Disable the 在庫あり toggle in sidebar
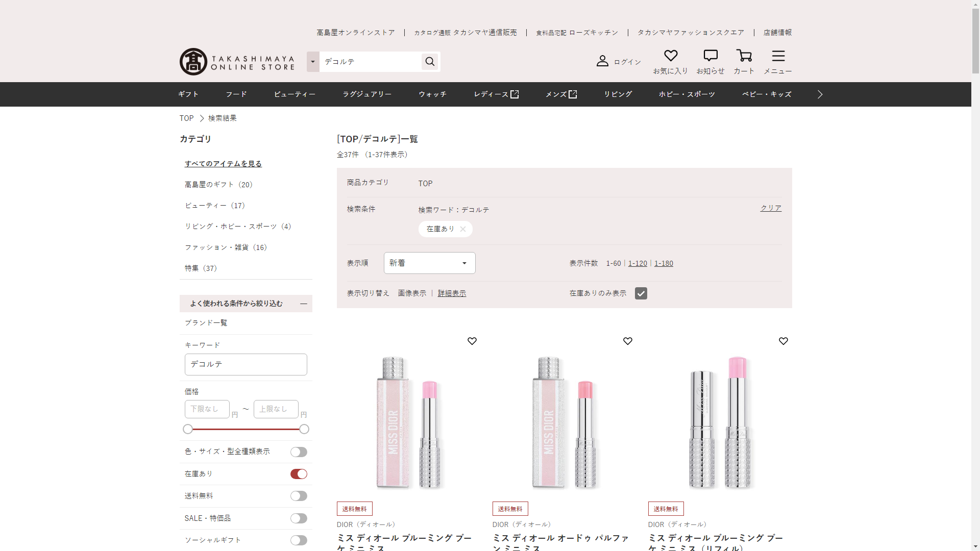Screen dimensions: 980x551 pyautogui.click(x=299, y=474)
